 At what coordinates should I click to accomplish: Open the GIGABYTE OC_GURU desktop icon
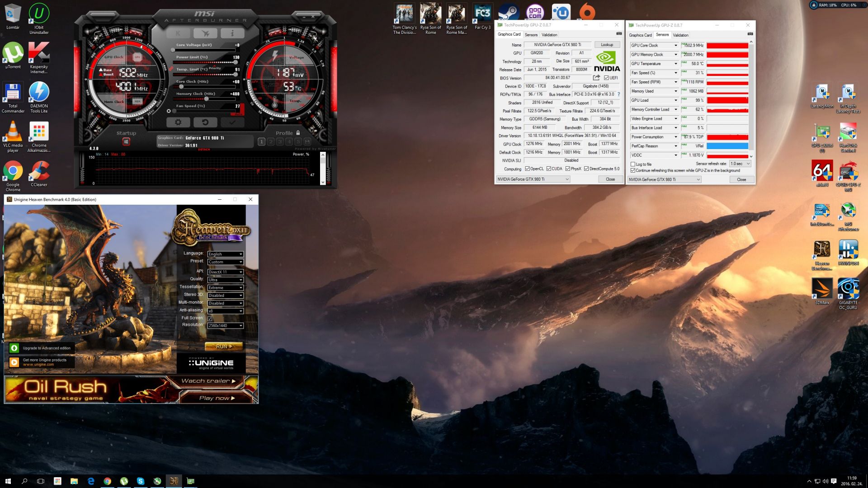[x=848, y=294]
